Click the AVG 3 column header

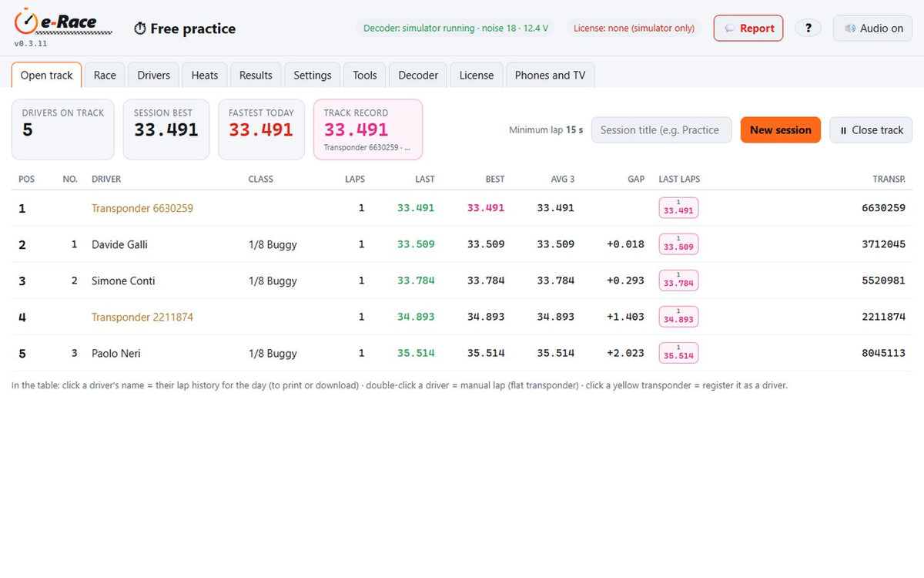coord(562,179)
